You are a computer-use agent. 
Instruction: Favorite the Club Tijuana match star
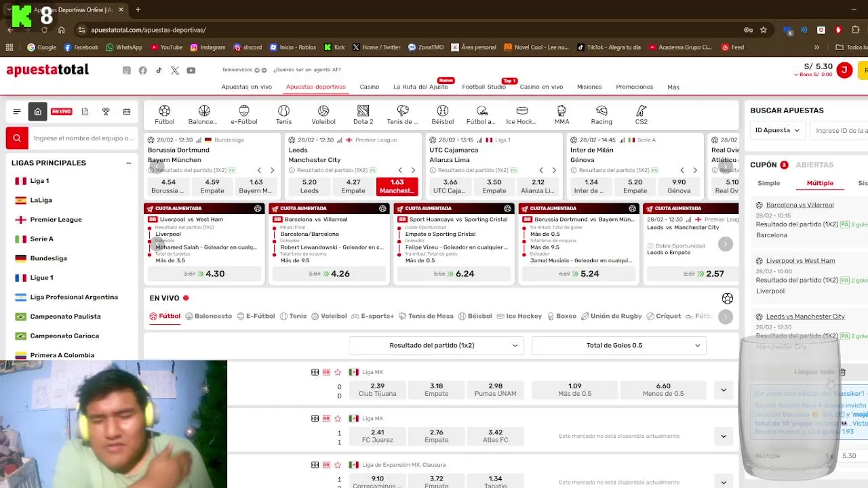click(338, 372)
